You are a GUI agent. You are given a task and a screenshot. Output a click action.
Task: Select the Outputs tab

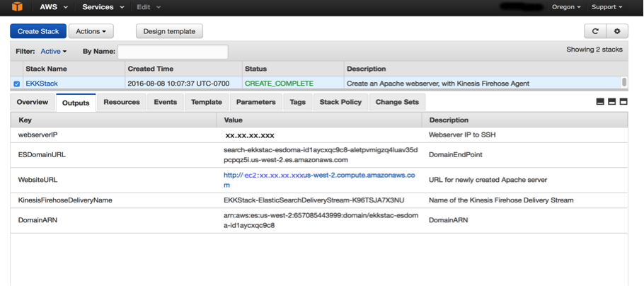tap(76, 103)
